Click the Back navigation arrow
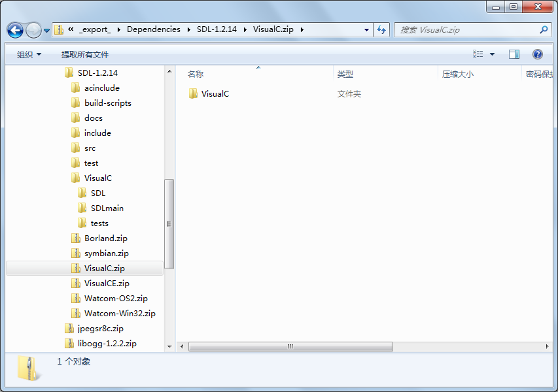558x392 pixels. [x=16, y=29]
